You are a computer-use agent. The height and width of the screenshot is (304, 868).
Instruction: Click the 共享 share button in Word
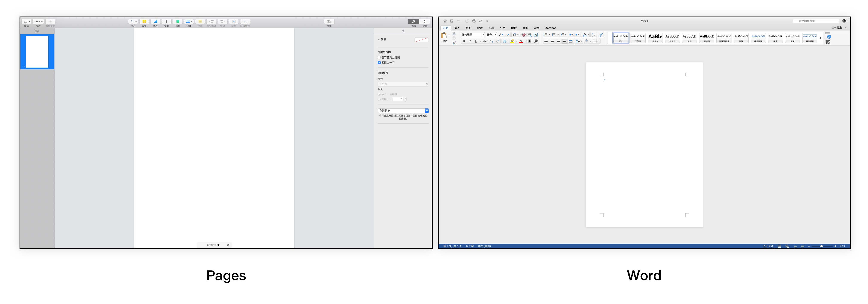837,28
